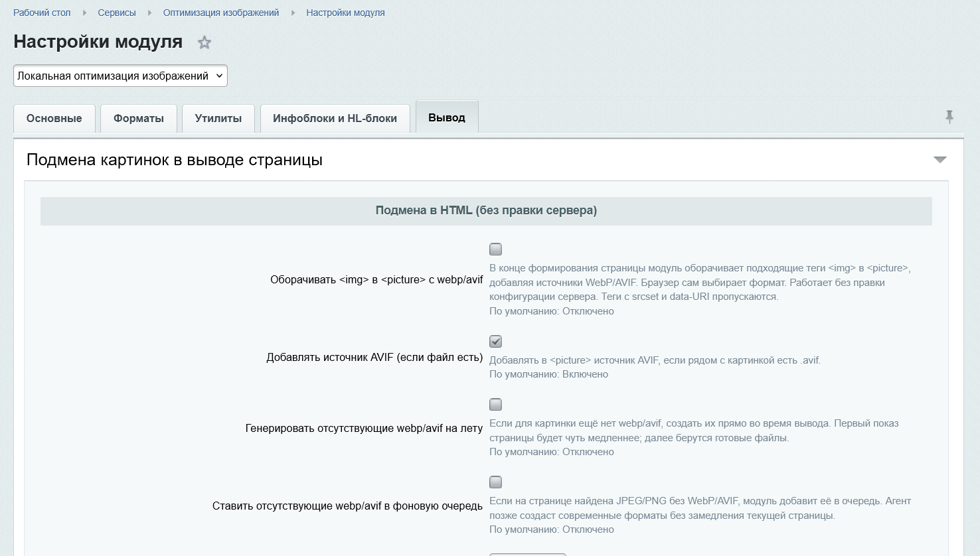
Task: Click label 'Ставить отсутствующие webp/avif в фоновую очередь'
Action: 347,506
